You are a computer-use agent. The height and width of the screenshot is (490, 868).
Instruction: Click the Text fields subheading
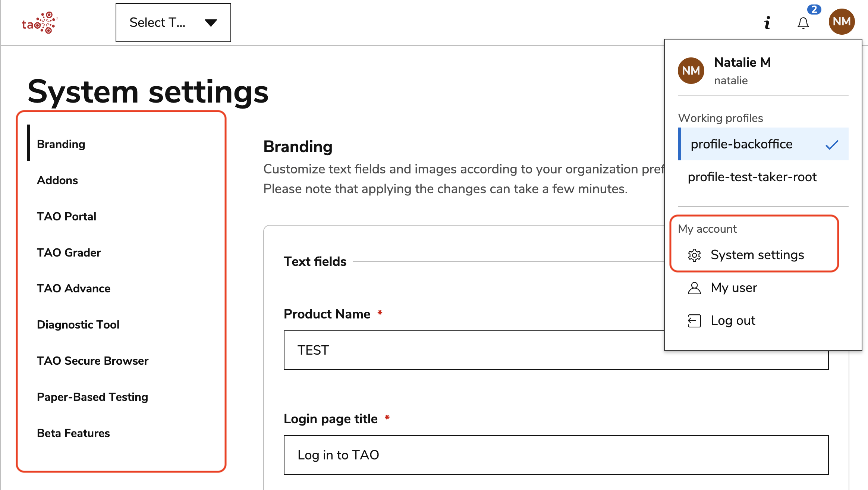coord(315,261)
